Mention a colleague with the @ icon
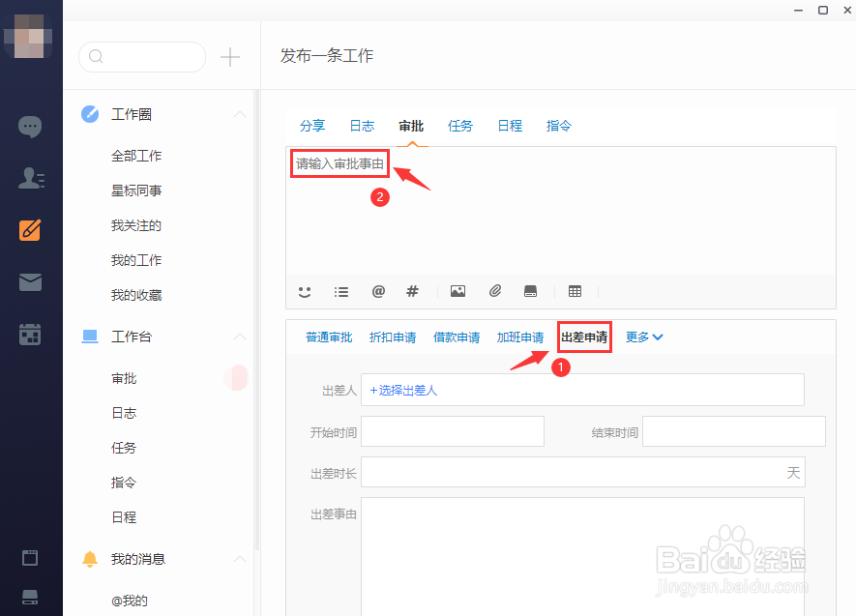Viewport: 856px width, 616px height. (378, 291)
